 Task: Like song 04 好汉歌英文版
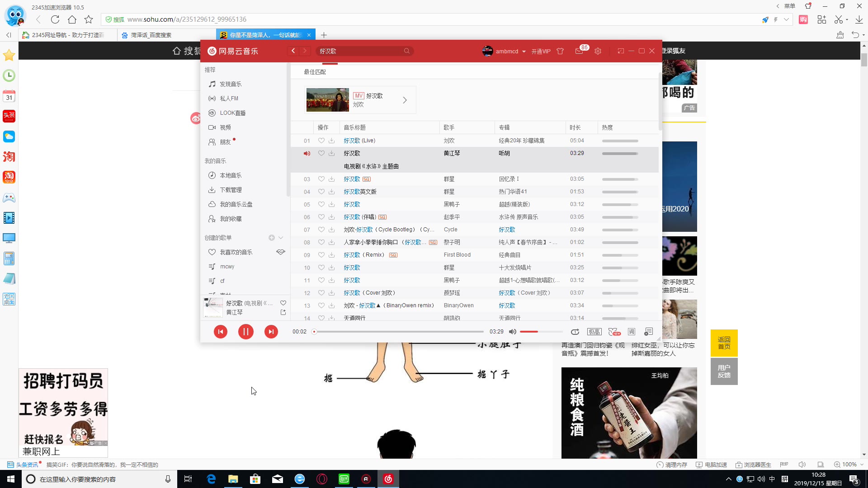(321, 192)
